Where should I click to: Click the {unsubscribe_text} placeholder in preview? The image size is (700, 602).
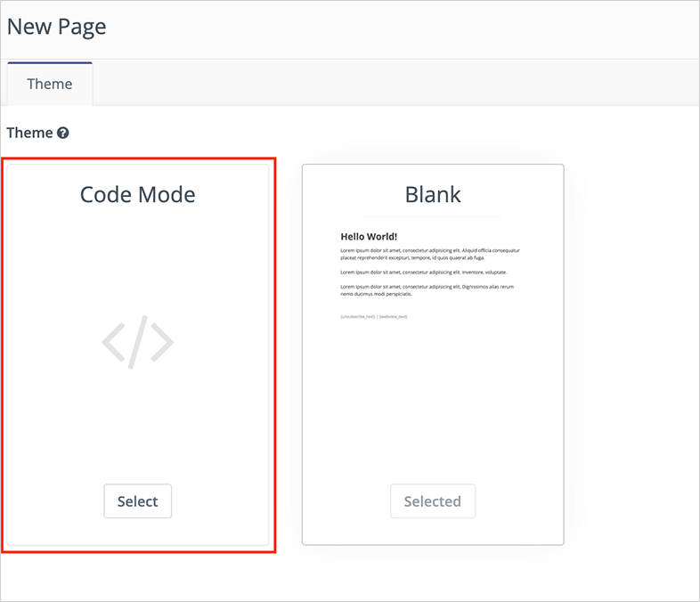click(x=358, y=316)
